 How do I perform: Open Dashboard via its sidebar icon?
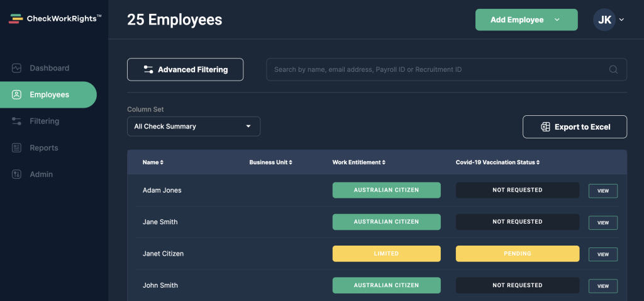16,68
